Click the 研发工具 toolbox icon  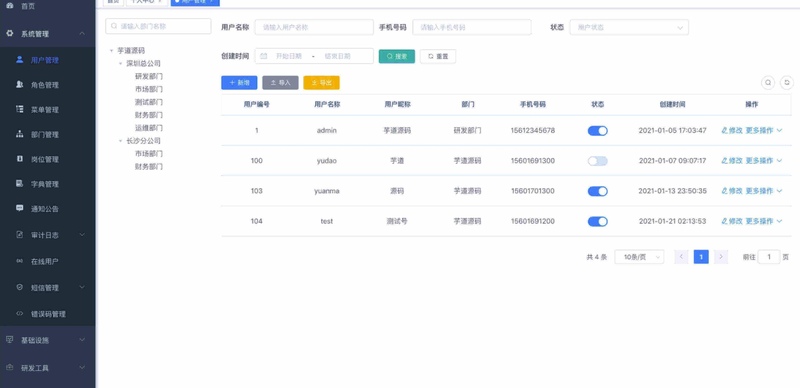9,368
